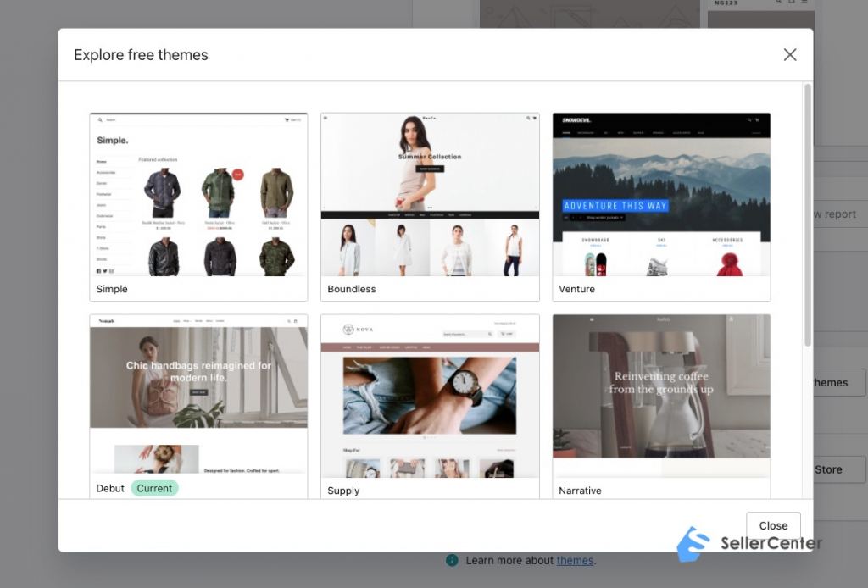
Task: Click the Close button in dialog footer
Action: tap(773, 525)
